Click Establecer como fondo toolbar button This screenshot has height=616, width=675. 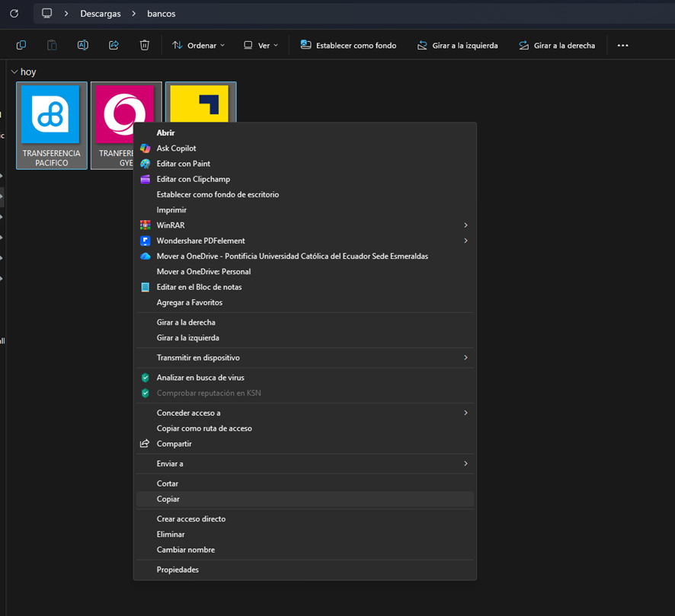tap(348, 45)
